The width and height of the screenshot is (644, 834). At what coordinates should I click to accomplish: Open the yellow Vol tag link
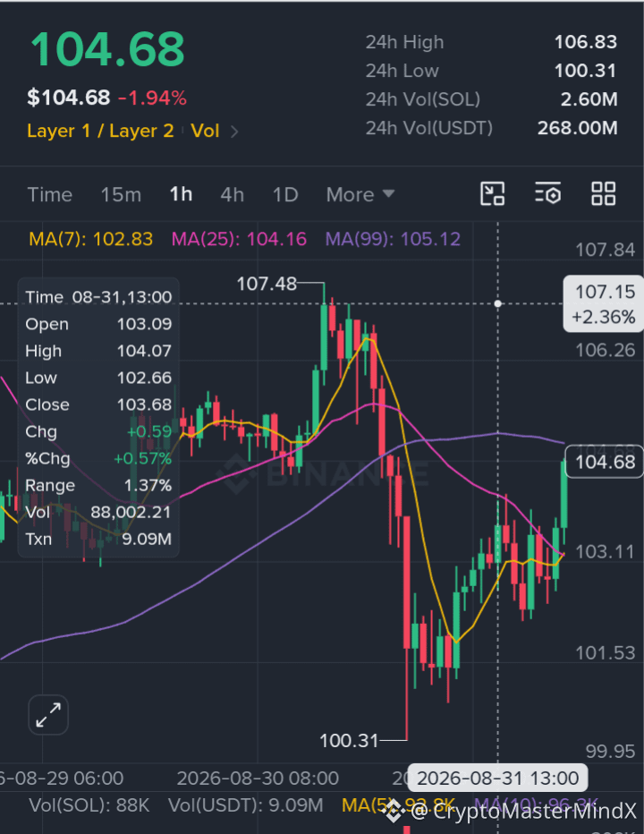coord(205,131)
